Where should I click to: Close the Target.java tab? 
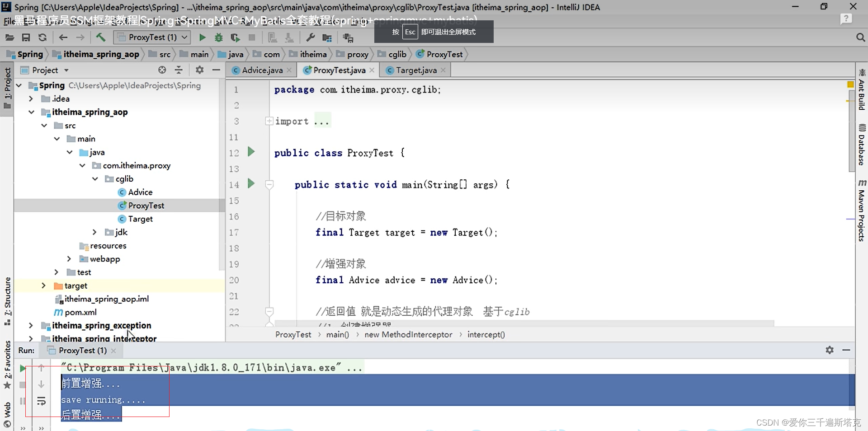443,70
